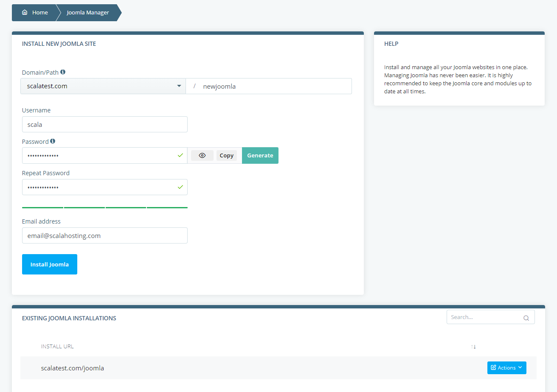Click the EXISTING JOOMLA INSTALLATIONS heading

(69, 318)
